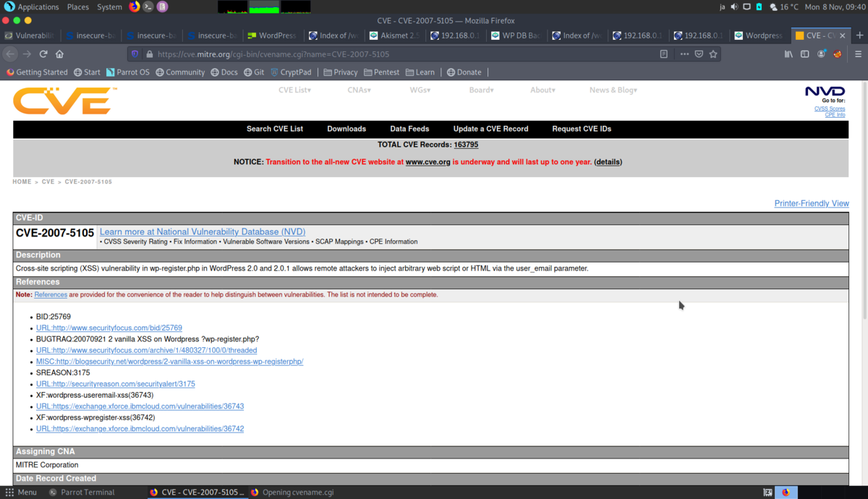Reload the current page
Viewport: 868px width, 499px height.
click(x=43, y=54)
